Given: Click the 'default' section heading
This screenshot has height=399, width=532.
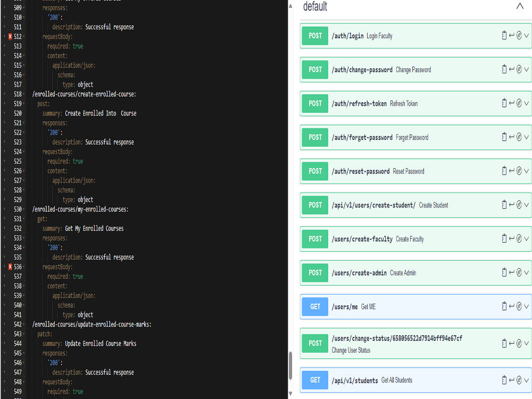Looking at the screenshot, I should click(x=315, y=6).
